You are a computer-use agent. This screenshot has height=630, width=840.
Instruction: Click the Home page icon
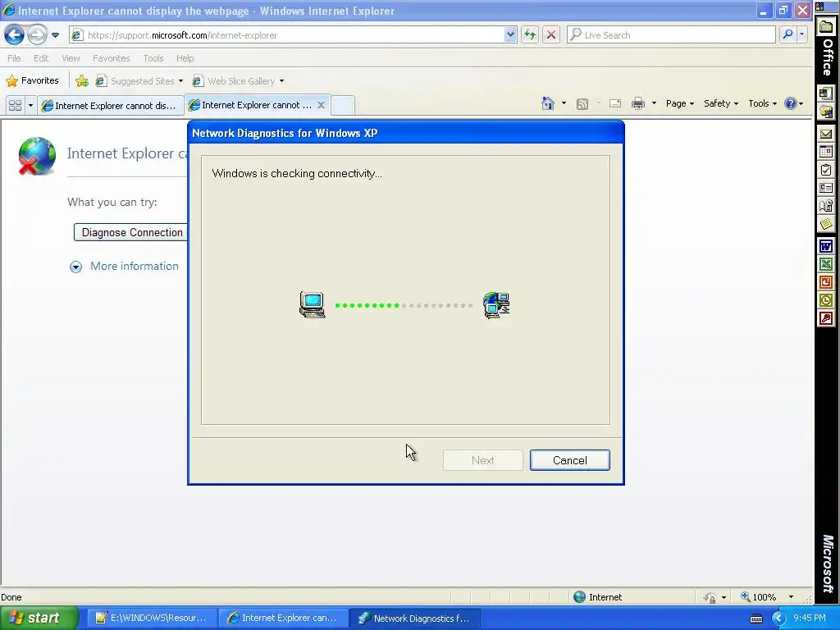coord(547,103)
